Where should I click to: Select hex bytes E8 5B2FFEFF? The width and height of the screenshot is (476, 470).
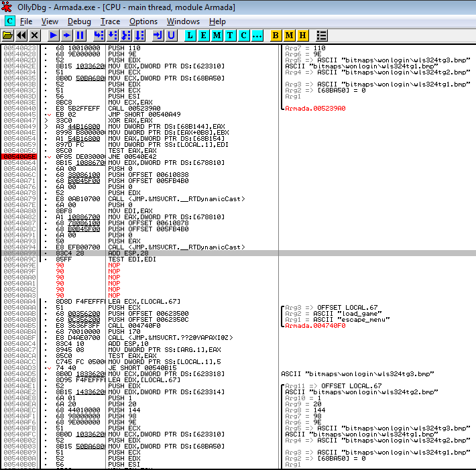click(x=78, y=109)
